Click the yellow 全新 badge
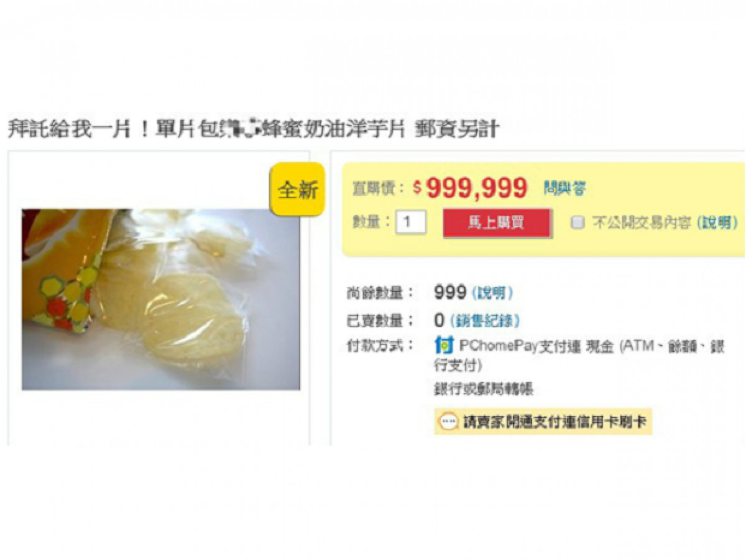The height and width of the screenshot is (560, 746). pos(298,190)
